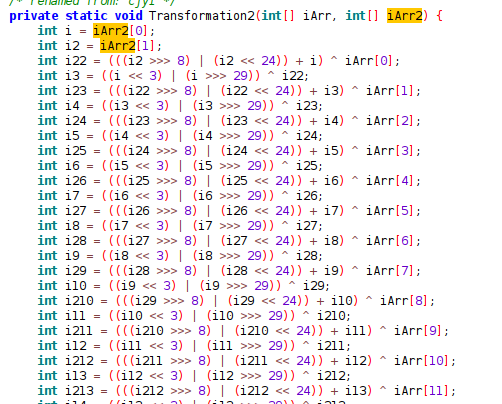Click iArr[7] on the i29 line
502x404 pixels.
[390, 271]
